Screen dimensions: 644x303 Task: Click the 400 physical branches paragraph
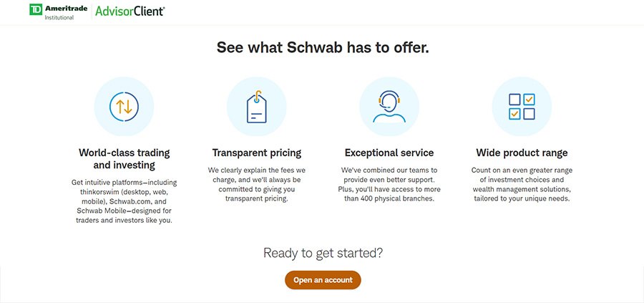click(389, 184)
